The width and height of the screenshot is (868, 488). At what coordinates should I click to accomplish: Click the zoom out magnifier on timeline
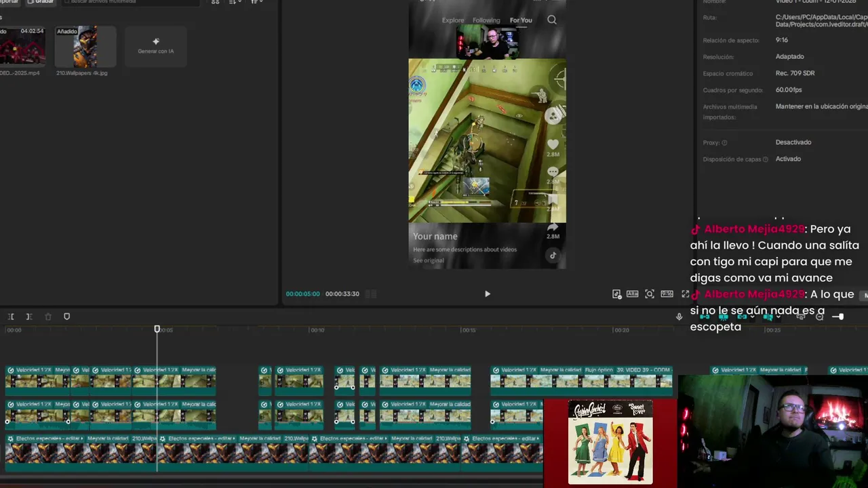coord(819,317)
